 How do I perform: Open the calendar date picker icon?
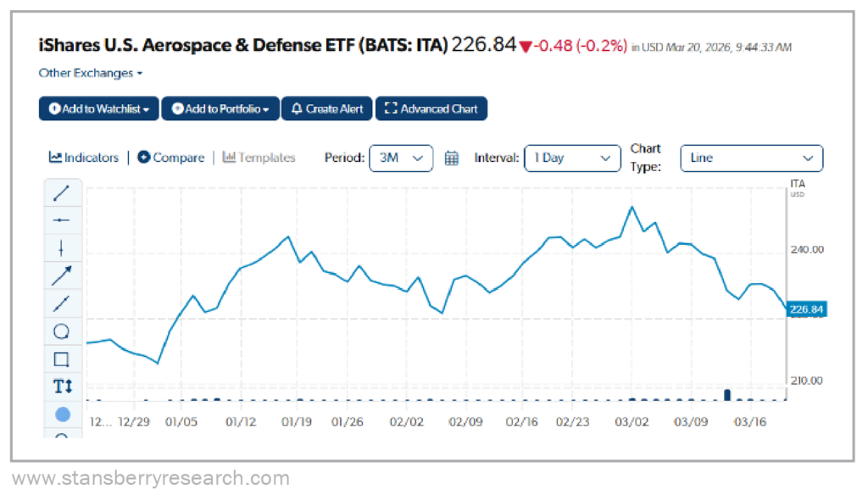(452, 158)
